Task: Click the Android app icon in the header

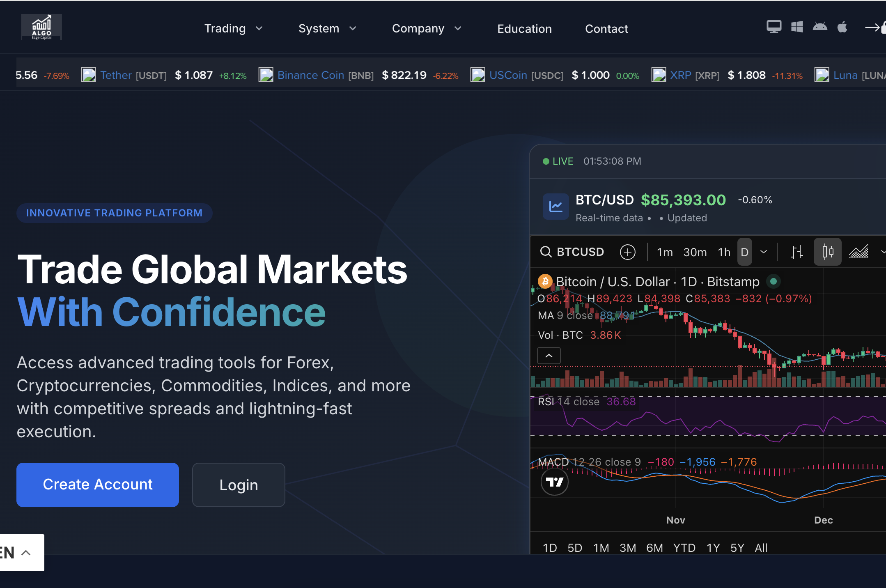Action: pos(820,26)
